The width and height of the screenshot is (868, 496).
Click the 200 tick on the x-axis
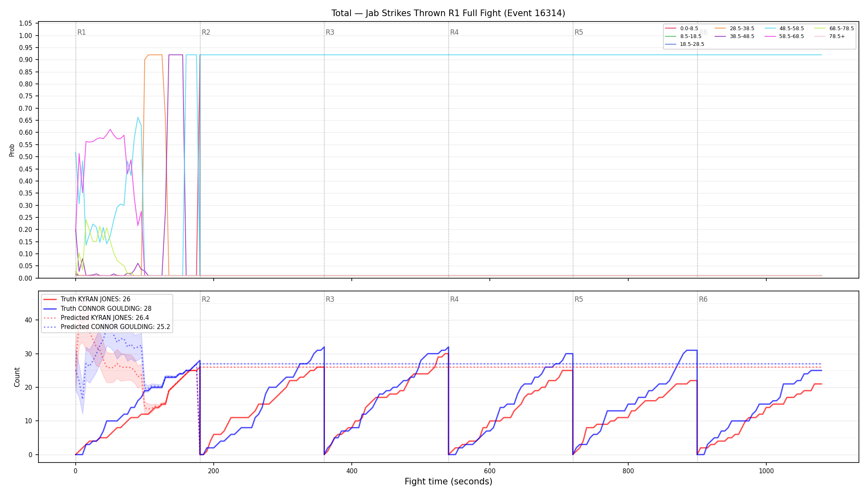click(214, 471)
